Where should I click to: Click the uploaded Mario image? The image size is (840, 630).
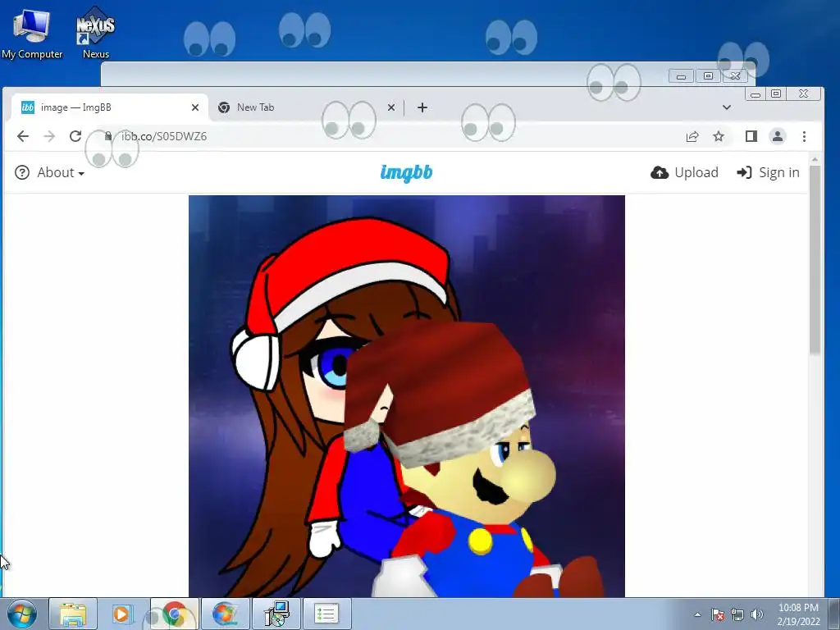(x=407, y=396)
